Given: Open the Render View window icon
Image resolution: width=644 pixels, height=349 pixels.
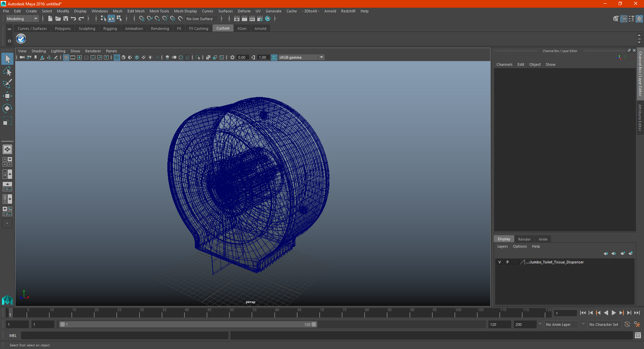Looking at the screenshot, I should pyautogui.click(x=237, y=19).
